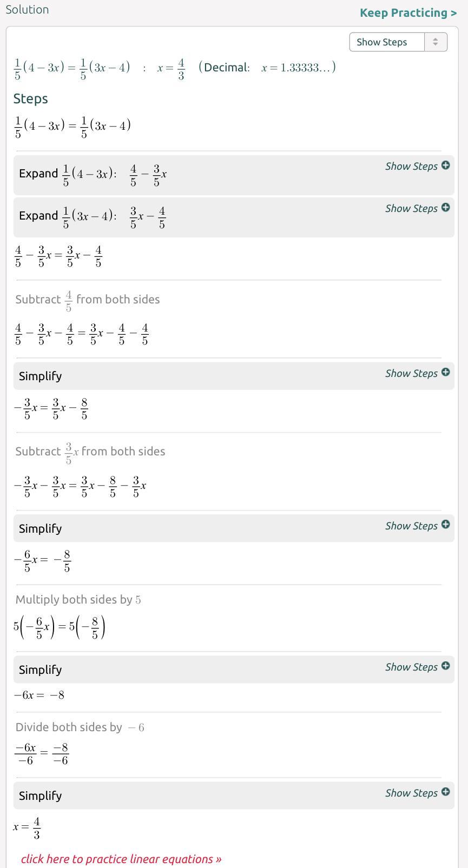Click the final Simplify step bar

click(234, 796)
